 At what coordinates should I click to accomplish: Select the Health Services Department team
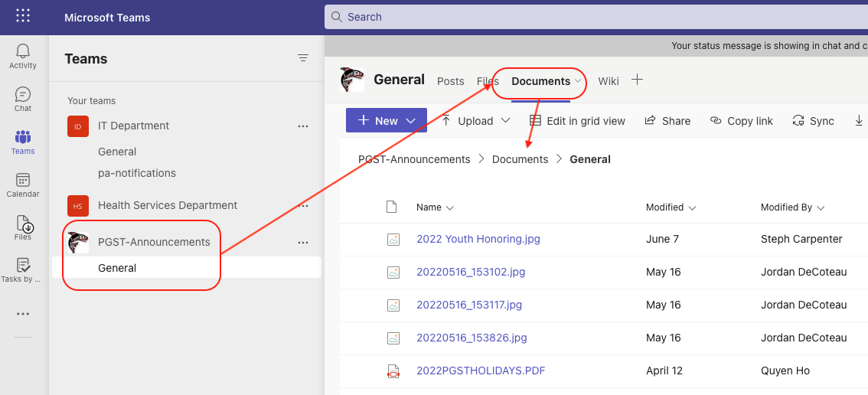[168, 205]
